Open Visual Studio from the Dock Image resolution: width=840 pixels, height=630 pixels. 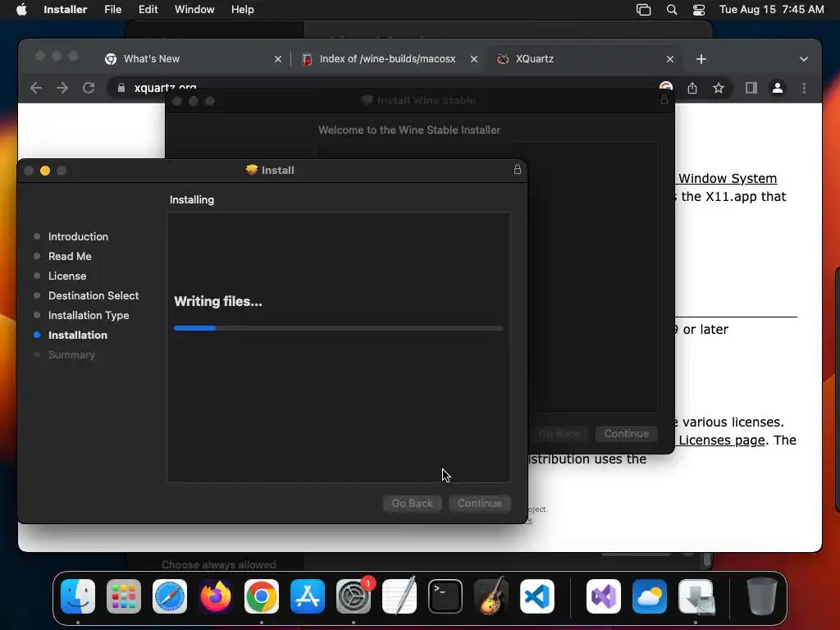pos(604,596)
